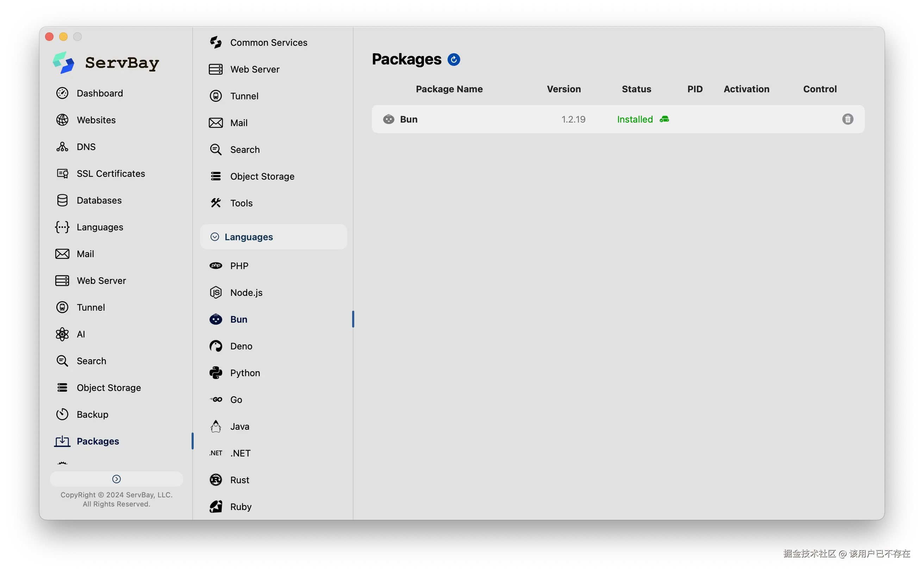The image size is (924, 572).
Task: Open the Websites page
Action: point(96,120)
